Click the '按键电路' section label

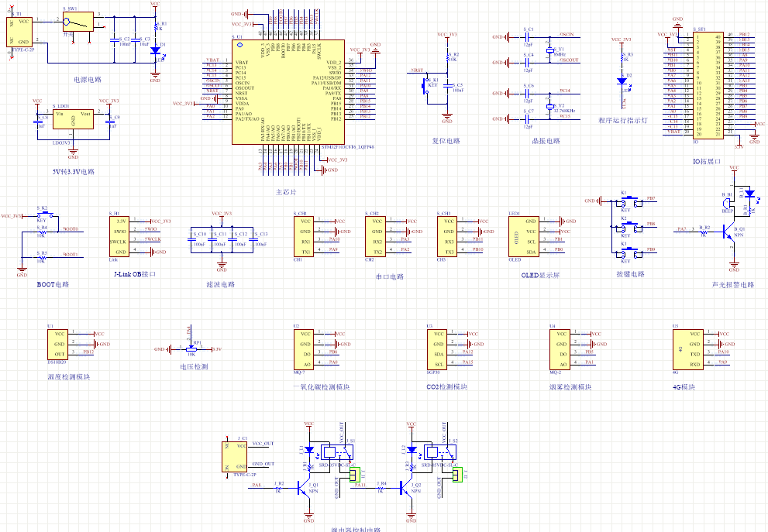(630, 274)
